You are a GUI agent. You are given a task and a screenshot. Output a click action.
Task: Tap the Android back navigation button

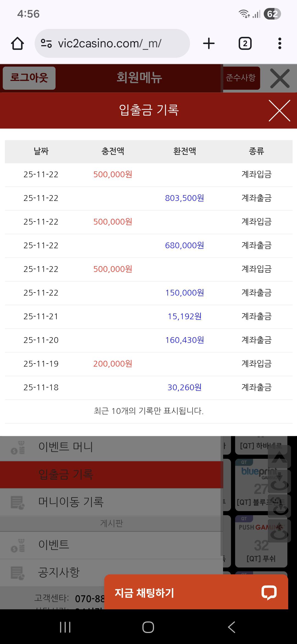(x=232, y=627)
